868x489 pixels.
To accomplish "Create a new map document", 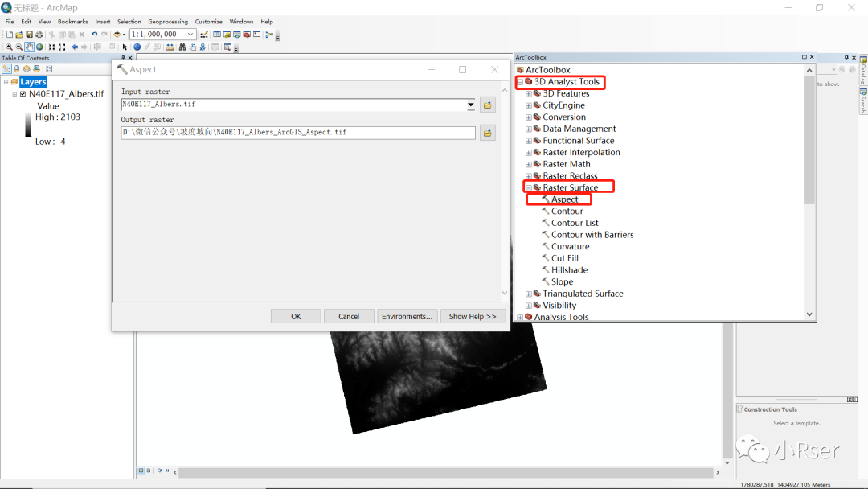I will 10,35.
